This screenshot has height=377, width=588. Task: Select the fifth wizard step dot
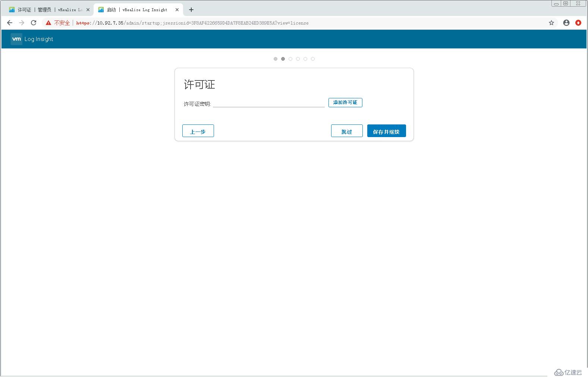[x=305, y=59]
